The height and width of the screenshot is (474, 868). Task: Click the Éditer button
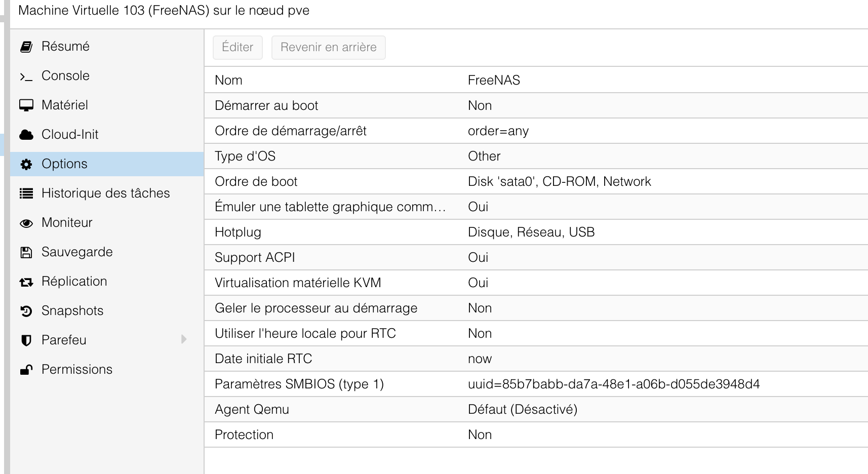238,47
